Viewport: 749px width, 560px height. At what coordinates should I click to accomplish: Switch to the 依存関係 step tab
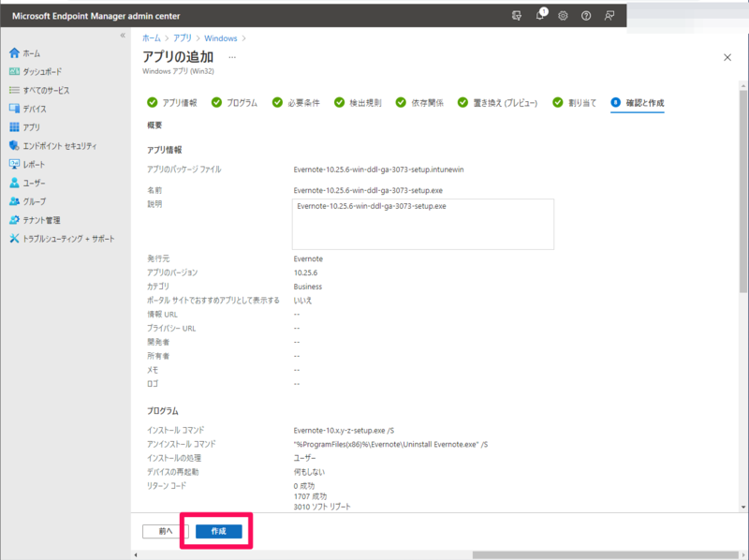click(419, 103)
